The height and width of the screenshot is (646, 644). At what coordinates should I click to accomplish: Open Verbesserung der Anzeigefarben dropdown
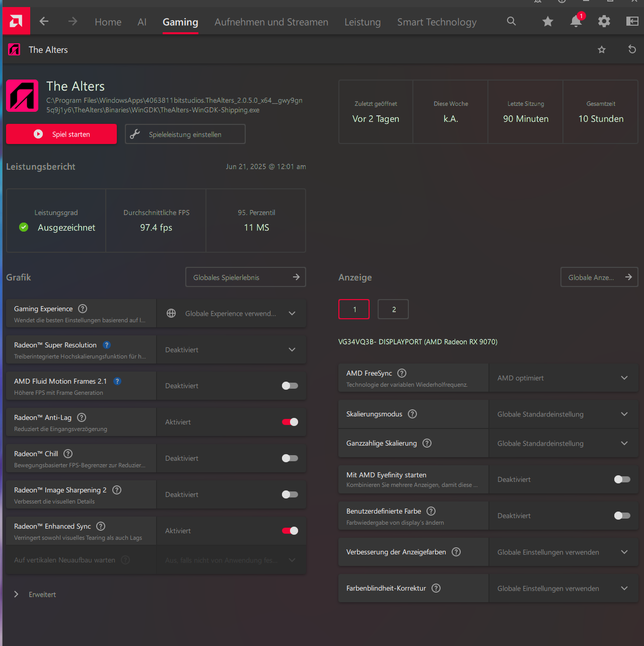click(x=564, y=552)
